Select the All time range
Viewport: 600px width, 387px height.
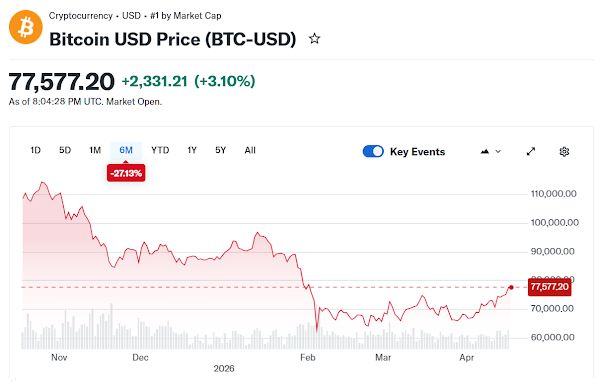tap(250, 150)
